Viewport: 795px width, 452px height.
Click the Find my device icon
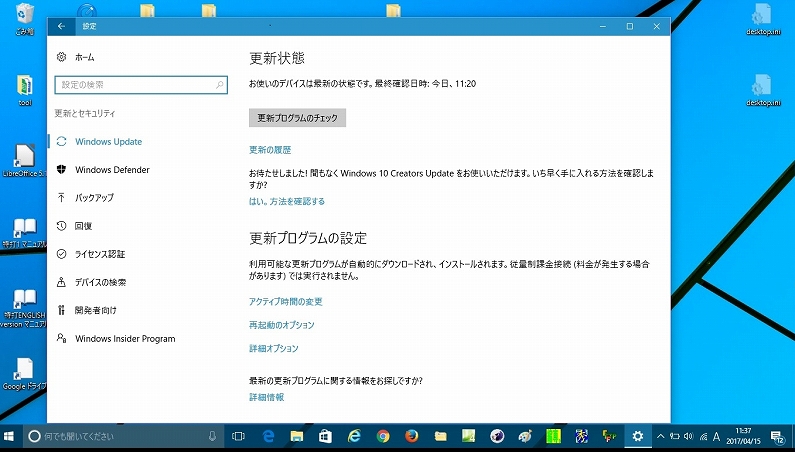(x=61, y=282)
